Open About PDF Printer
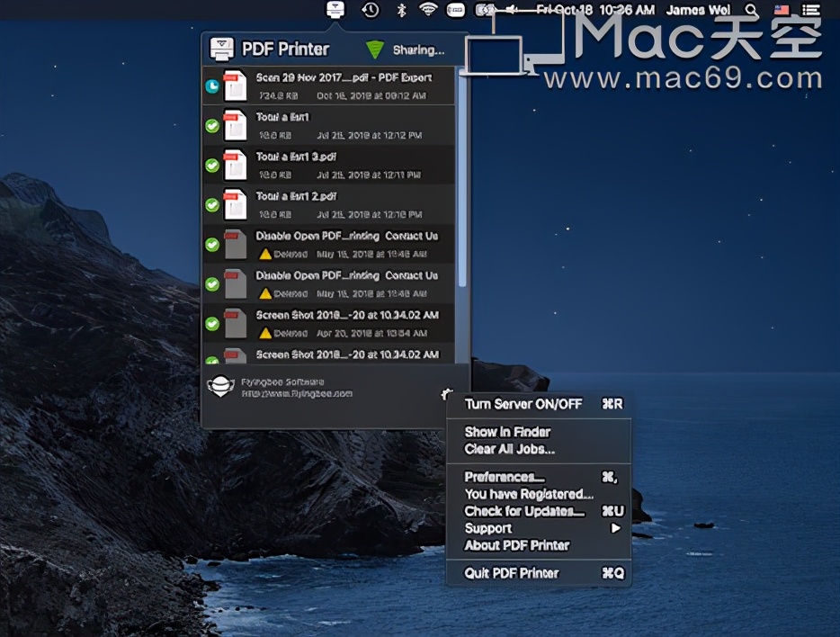 click(x=539, y=545)
